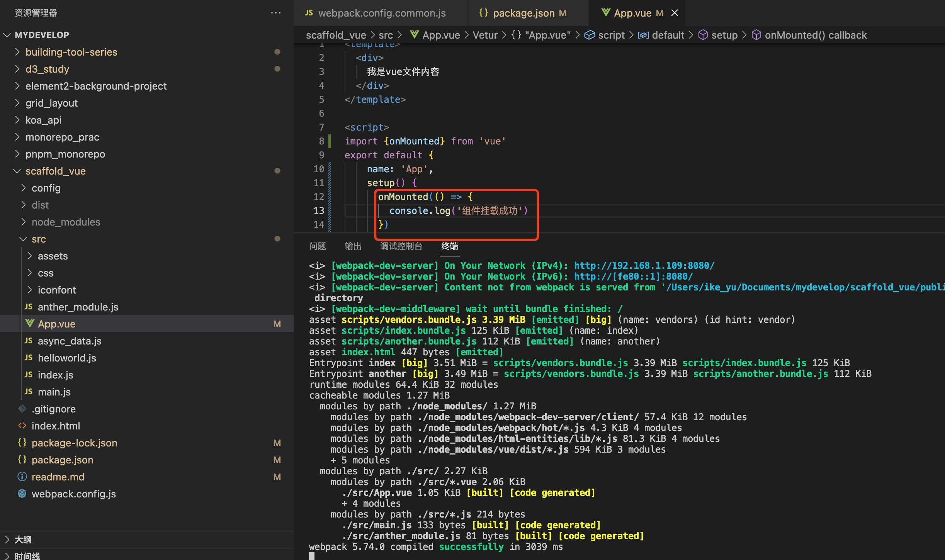Click the .gitignore diamond icon
This screenshot has width=945, height=560.
pos(22,409)
